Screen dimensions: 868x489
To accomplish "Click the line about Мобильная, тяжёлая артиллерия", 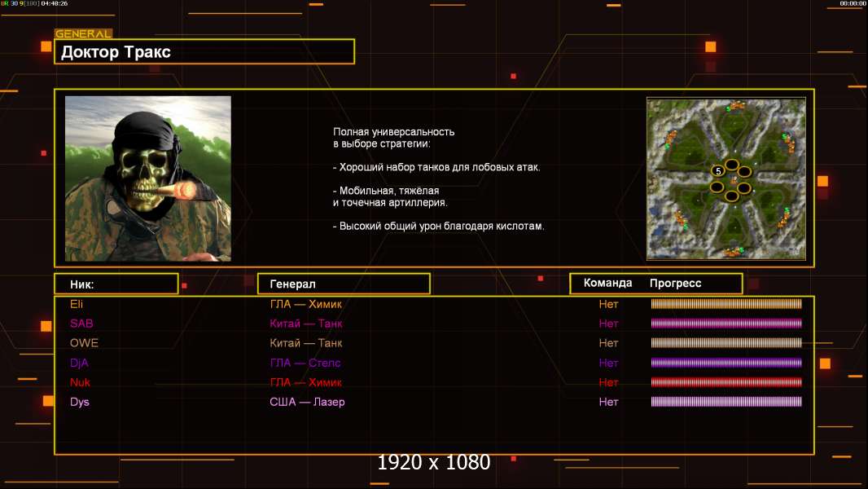I will point(390,196).
